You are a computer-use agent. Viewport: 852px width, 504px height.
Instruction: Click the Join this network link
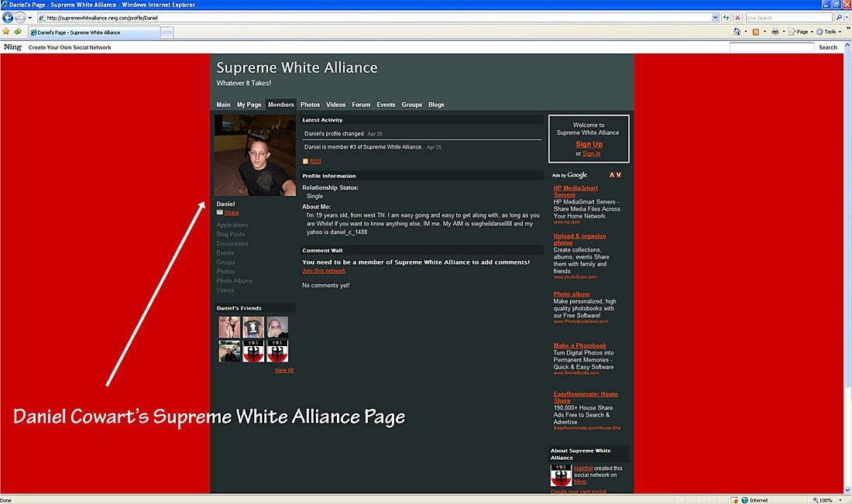[324, 270]
